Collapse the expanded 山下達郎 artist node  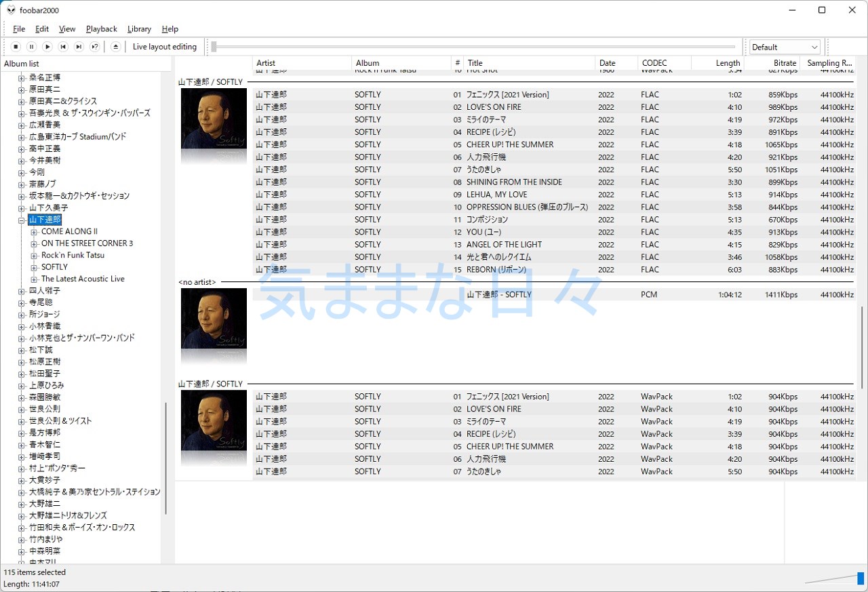coord(22,220)
